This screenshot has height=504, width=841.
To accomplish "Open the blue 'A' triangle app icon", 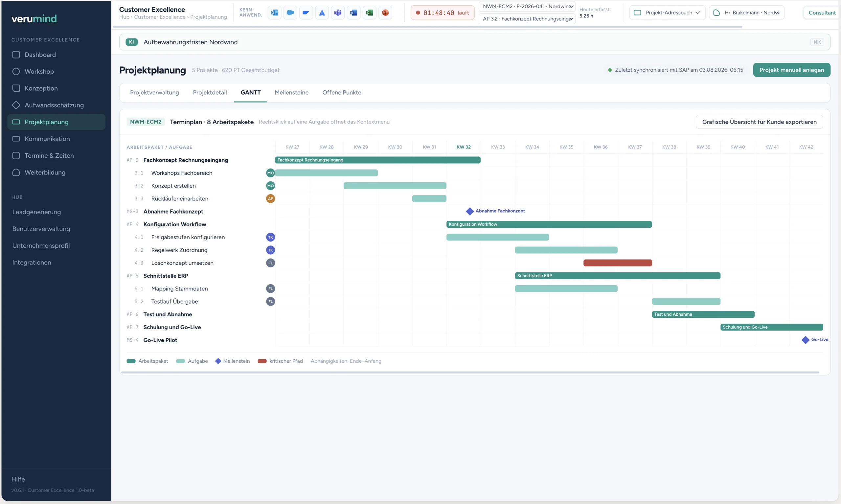I will pos(322,12).
